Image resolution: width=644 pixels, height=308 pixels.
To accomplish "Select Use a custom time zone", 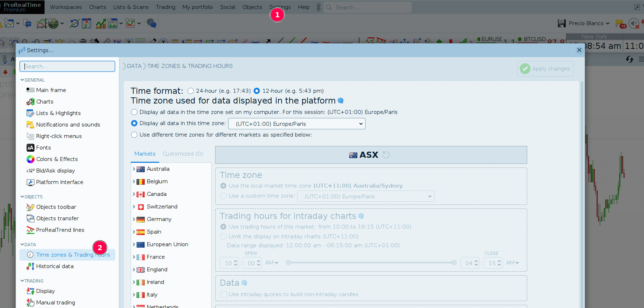I will coord(223,196).
